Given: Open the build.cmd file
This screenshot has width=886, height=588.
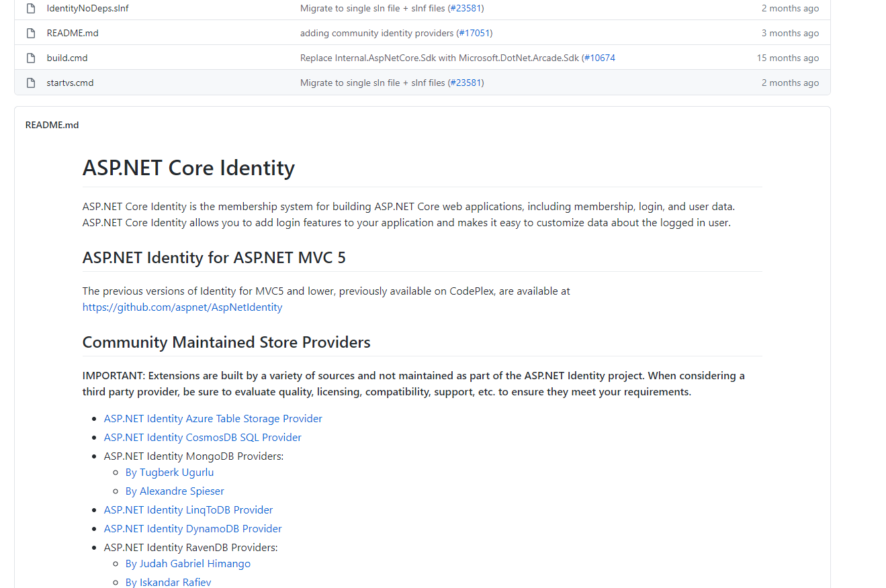Looking at the screenshot, I should point(67,58).
